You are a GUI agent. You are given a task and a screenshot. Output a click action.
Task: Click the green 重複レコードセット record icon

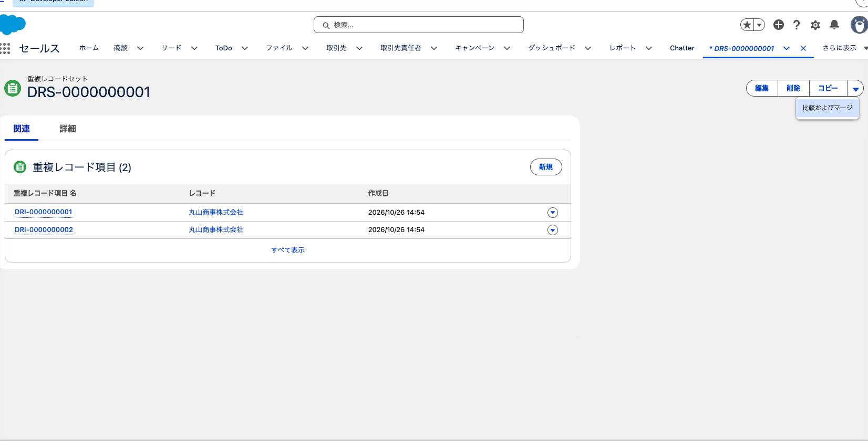pos(13,88)
